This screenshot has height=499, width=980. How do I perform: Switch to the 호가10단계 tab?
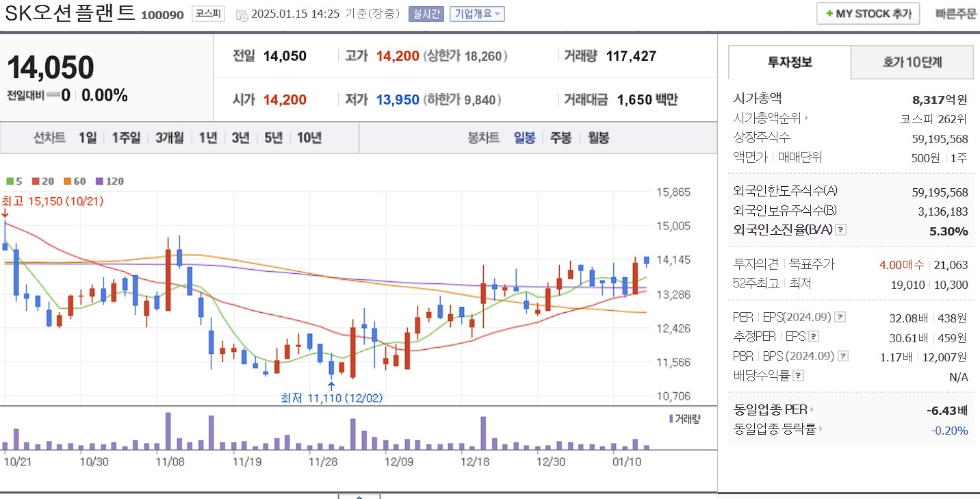(912, 62)
